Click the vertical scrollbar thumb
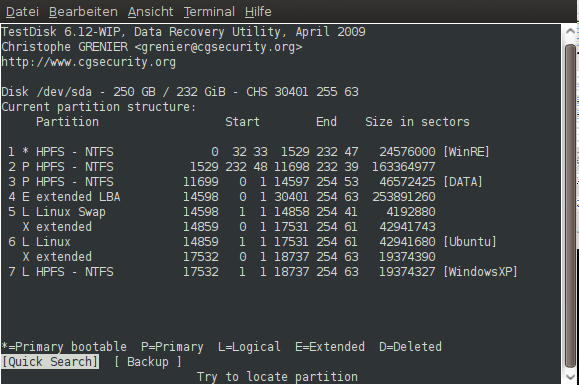Image resolution: width=579 pixels, height=385 pixels. click(x=571, y=205)
